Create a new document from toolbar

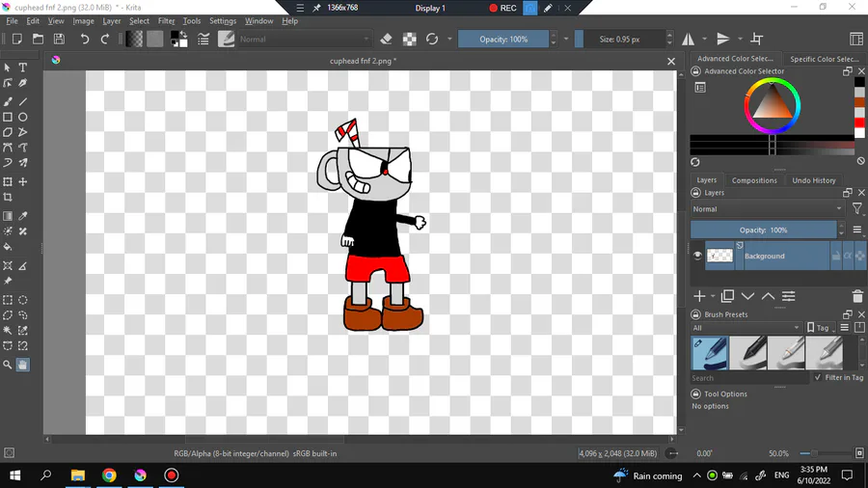tap(17, 40)
